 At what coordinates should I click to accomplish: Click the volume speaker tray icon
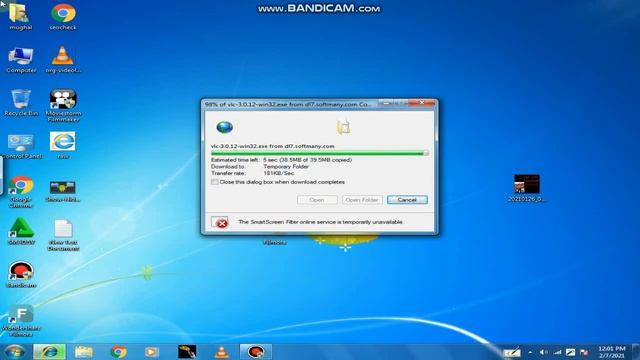[x=543, y=352]
